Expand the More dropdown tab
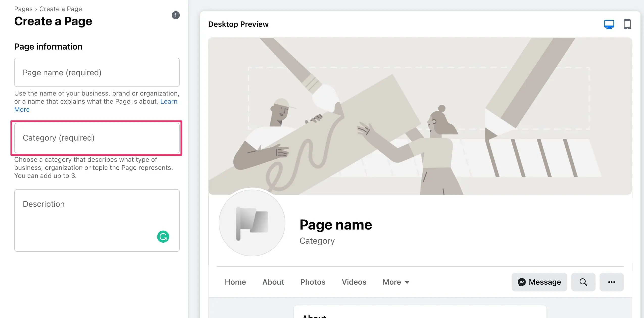The image size is (644, 318). (396, 282)
